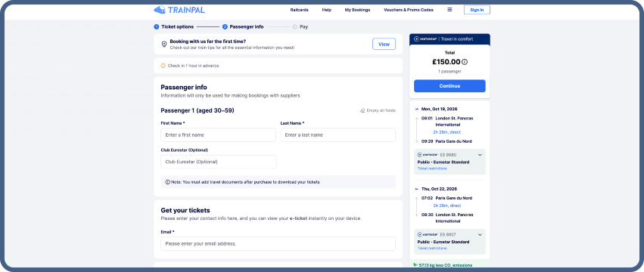The width and height of the screenshot is (644, 272).
Task: Open Ticket restrictions for ES 9007
Action: [x=432, y=249]
